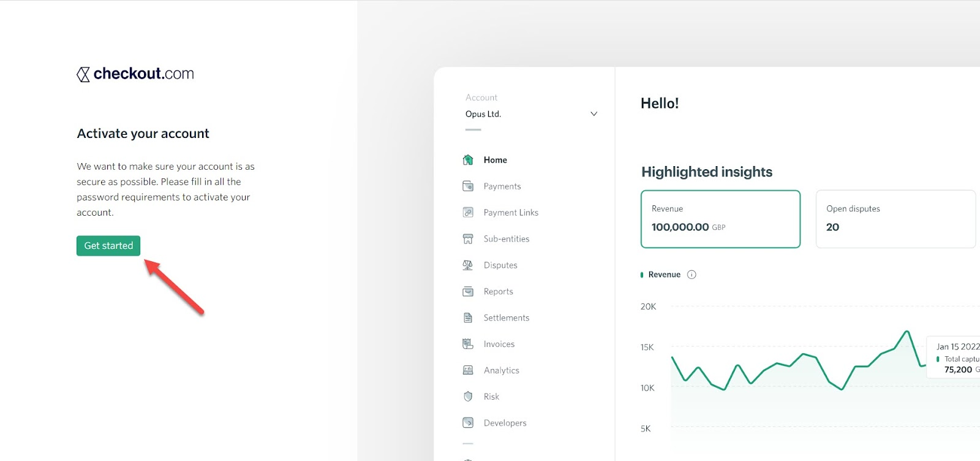The image size is (980, 461).
Task: Click the Activate your account heading
Action: tap(143, 134)
